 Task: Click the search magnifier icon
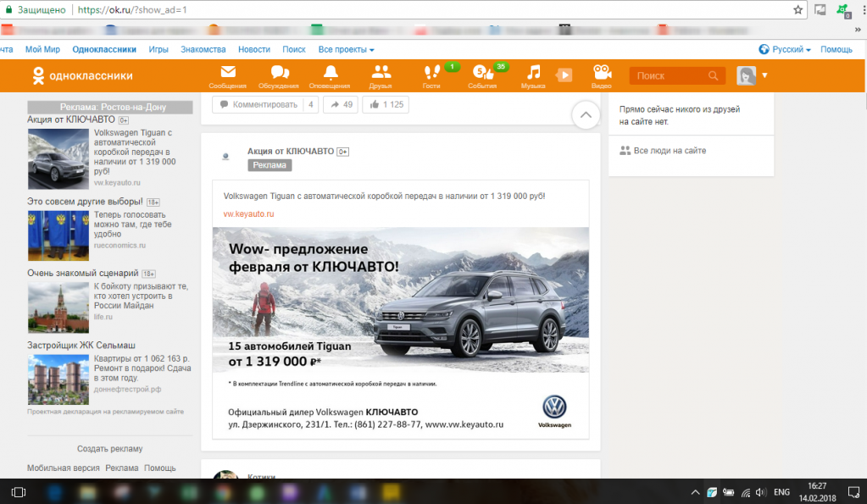click(x=713, y=75)
